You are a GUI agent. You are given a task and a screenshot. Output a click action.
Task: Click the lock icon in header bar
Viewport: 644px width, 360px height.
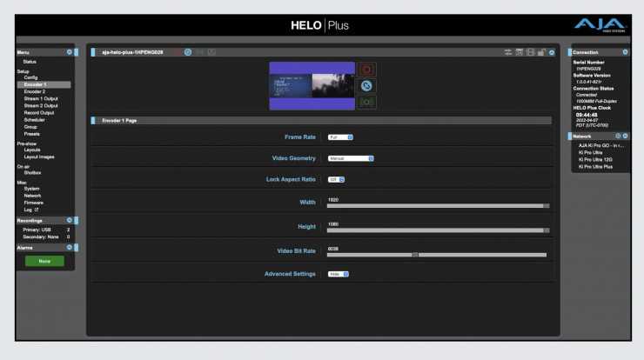pyautogui.click(x=540, y=53)
